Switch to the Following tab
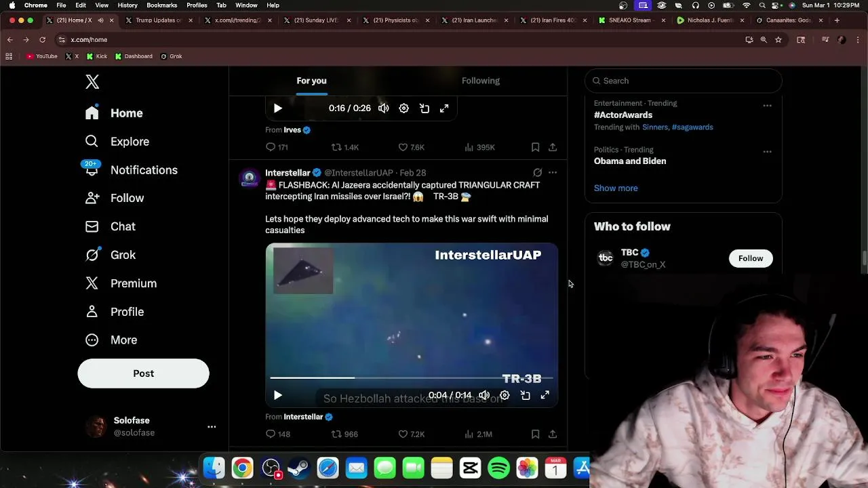The height and width of the screenshot is (488, 868). point(481,81)
